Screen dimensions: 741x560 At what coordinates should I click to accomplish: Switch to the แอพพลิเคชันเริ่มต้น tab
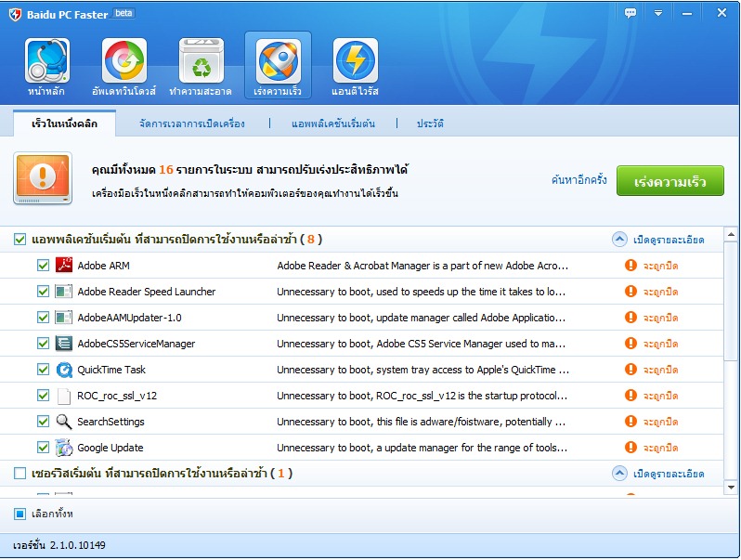[332, 123]
